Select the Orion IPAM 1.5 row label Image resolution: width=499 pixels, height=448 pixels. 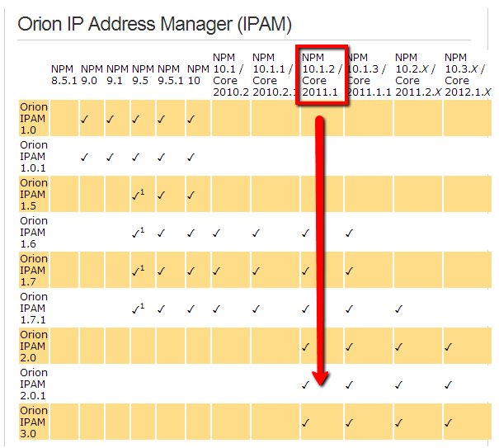click(x=34, y=194)
